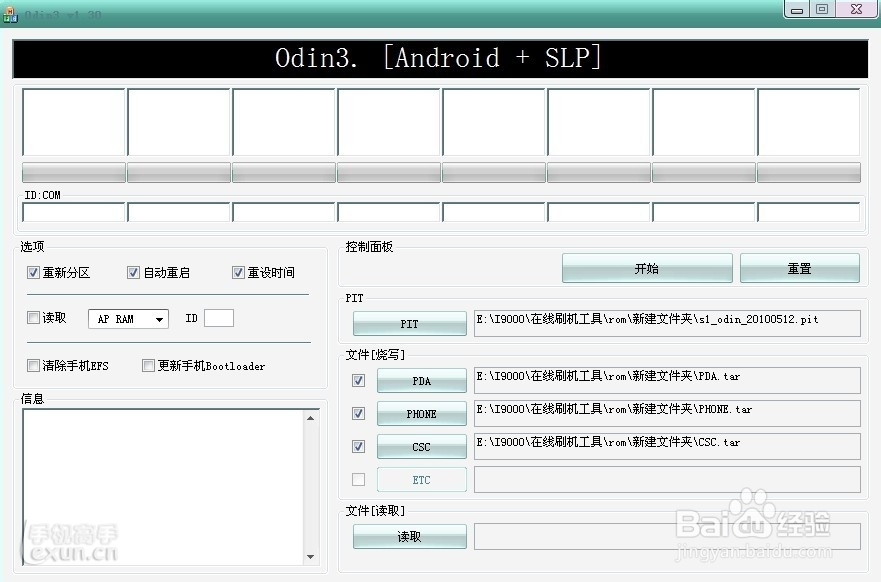Uncheck the checkbox beside PDA
Image resolution: width=881 pixels, height=582 pixels.
358,380
